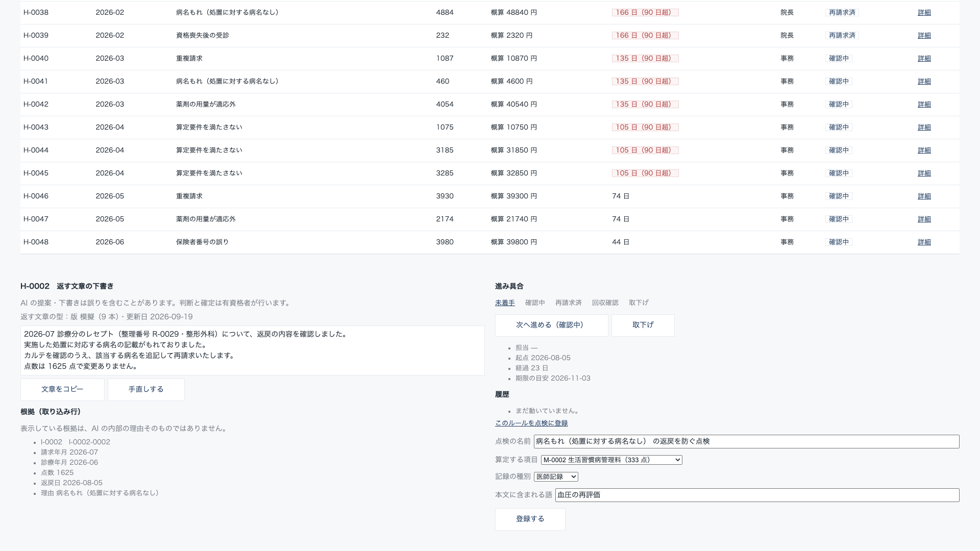Click 手直しする button

click(x=146, y=389)
